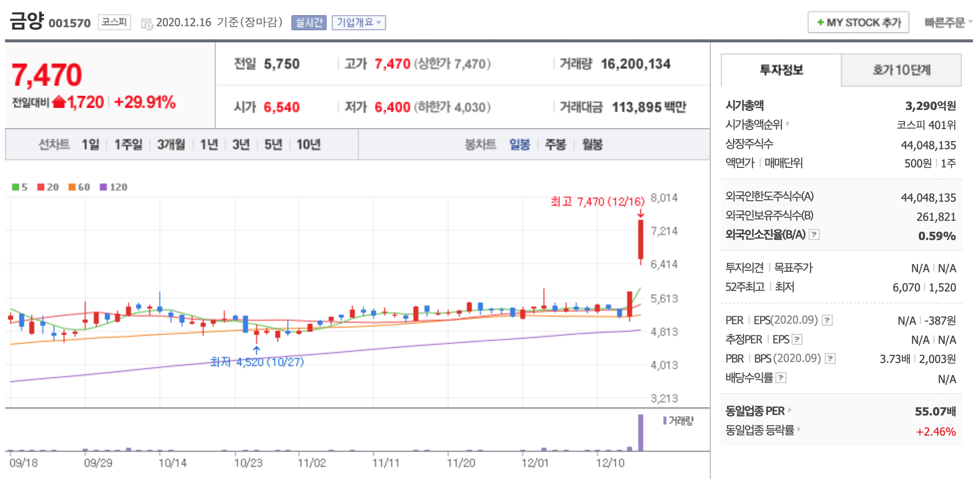Click the orange 60-day moving average legend
The height and width of the screenshot is (479, 980).
79,187
